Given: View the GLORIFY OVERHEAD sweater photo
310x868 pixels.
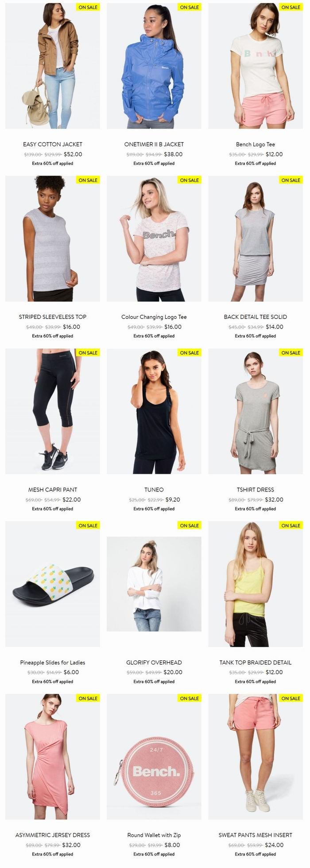Looking at the screenshot, I should point(154,584).
